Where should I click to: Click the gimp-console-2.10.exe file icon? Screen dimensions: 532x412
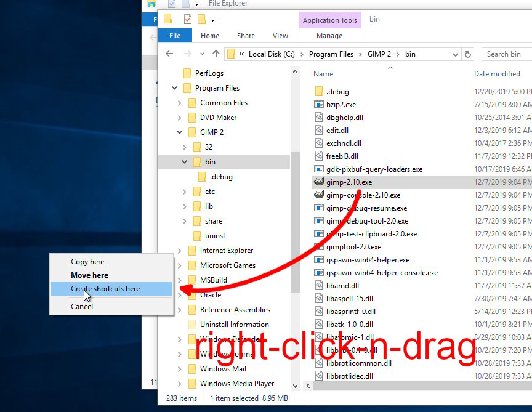tap(319, 195)
